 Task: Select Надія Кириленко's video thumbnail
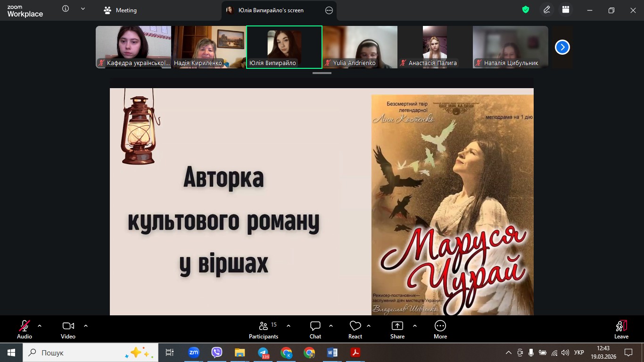pyautogui.click(x=209, y=47)
